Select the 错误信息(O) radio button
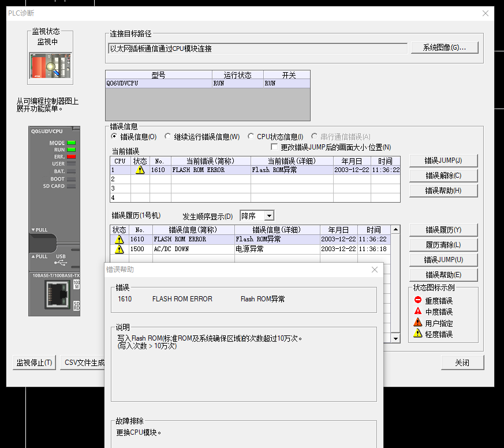504x448 pixels. (x=114, y=137)
